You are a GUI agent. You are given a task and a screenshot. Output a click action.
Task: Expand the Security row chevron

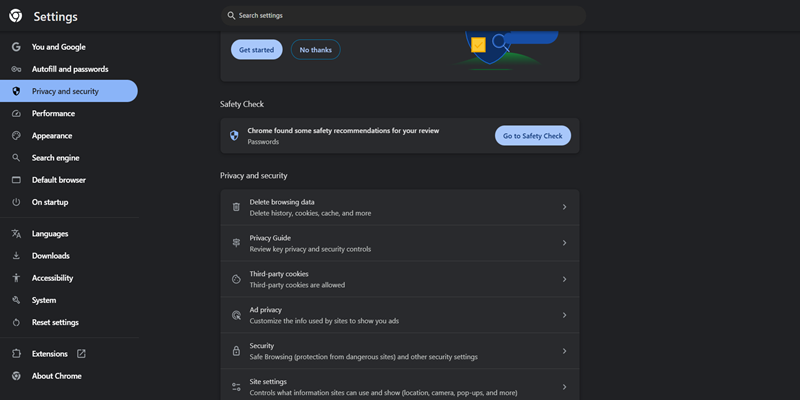click(564, 351)
